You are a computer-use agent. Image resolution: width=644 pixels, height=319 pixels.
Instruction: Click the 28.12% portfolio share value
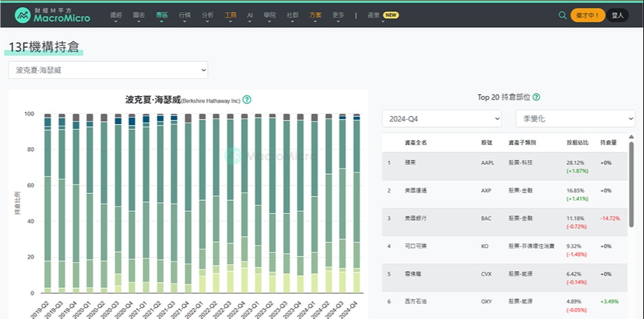(x=575, y=163)
